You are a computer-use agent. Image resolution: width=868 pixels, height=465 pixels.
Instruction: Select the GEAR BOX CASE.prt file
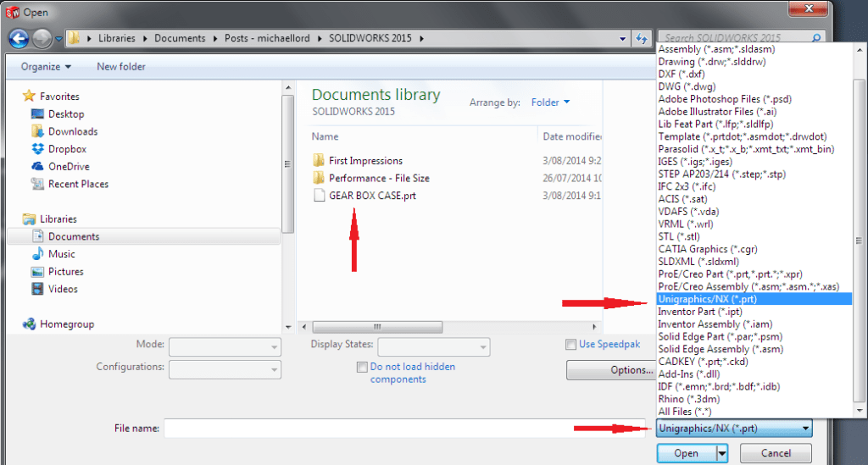click(x=372, y=196)
